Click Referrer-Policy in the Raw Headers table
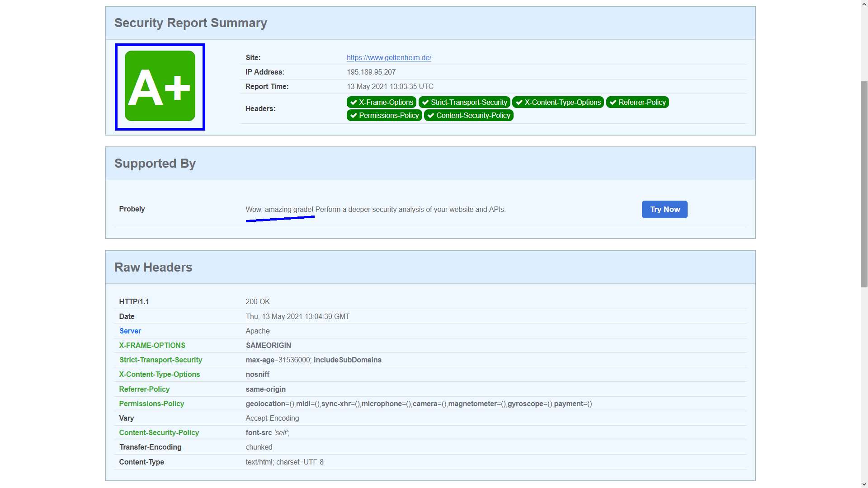 [144, 389]
